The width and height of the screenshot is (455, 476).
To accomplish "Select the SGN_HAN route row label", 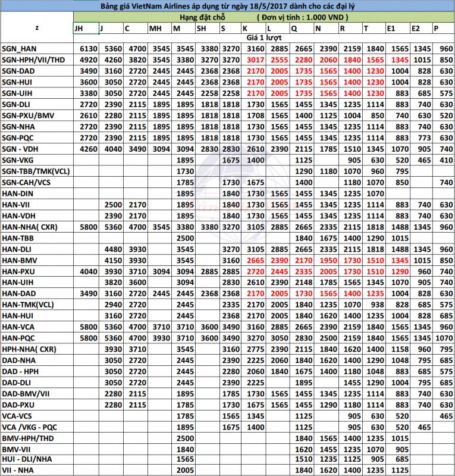I will (19, 48).
